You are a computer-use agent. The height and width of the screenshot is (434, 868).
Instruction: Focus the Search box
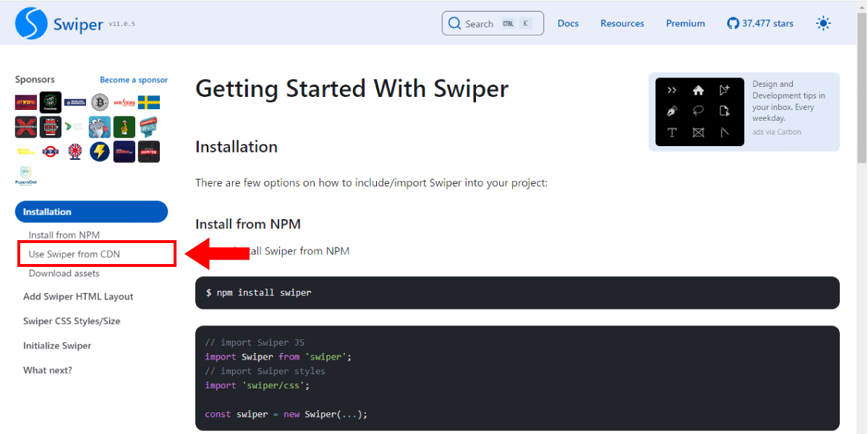tap(493, 23)
